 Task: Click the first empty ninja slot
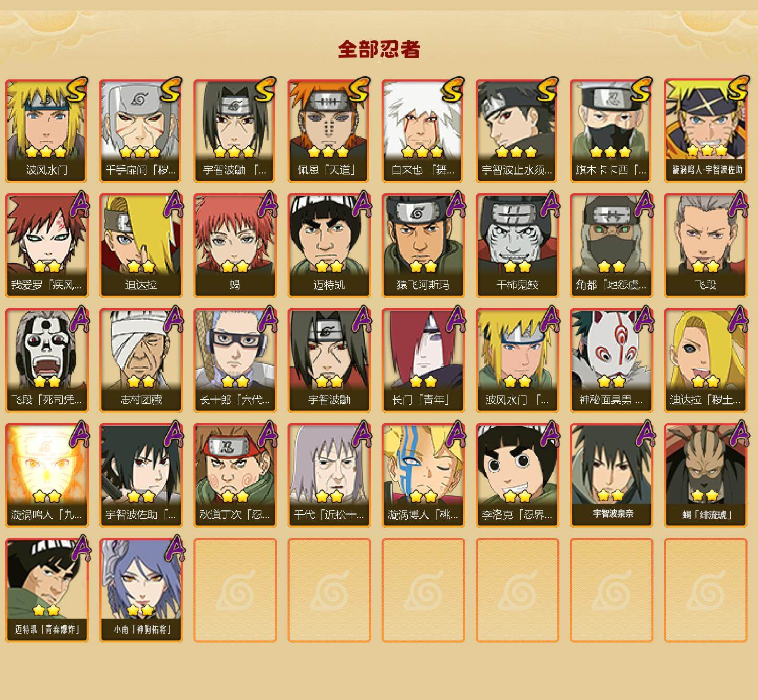point(235,590)
